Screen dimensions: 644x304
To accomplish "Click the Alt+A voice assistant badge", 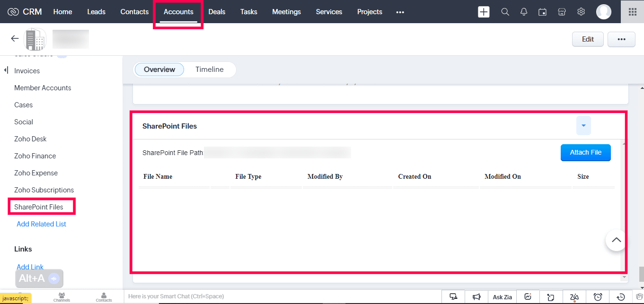I will (x=39, y=278).
